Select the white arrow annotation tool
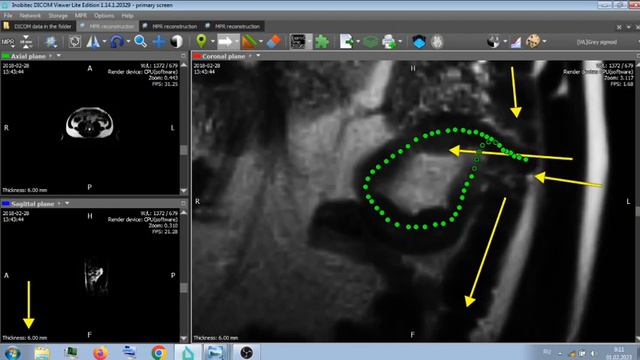 (x=225, y=42)
